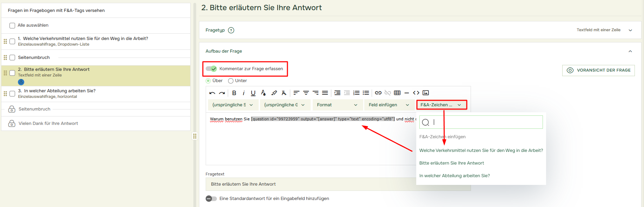Image resolution: width=644 pixels, height=207 pixels.
Task: Undo the last edit in the editor
Action: click(212, 93)
